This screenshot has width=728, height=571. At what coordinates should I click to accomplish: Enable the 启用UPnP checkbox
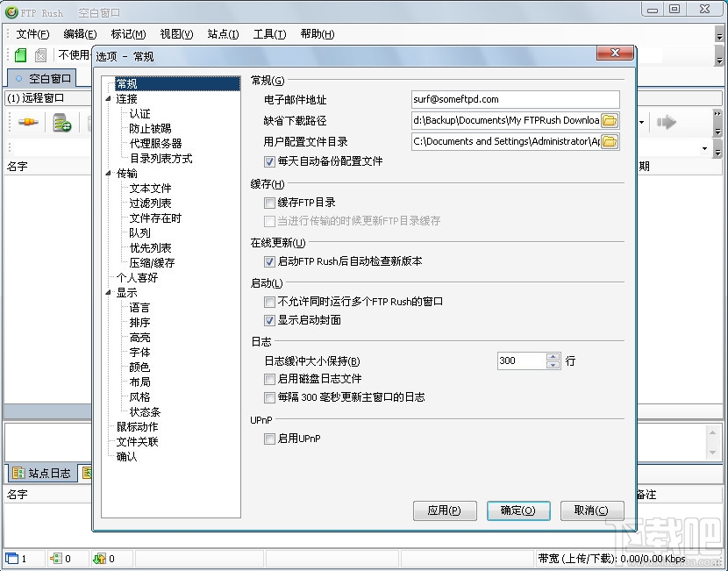click(269, 439)
